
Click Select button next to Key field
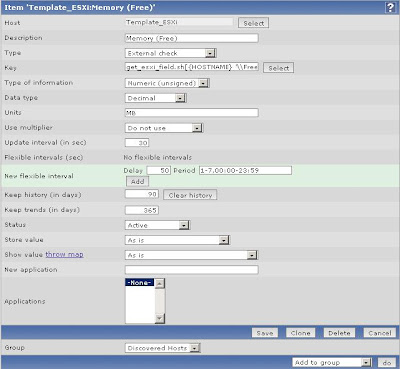[279, 68]
